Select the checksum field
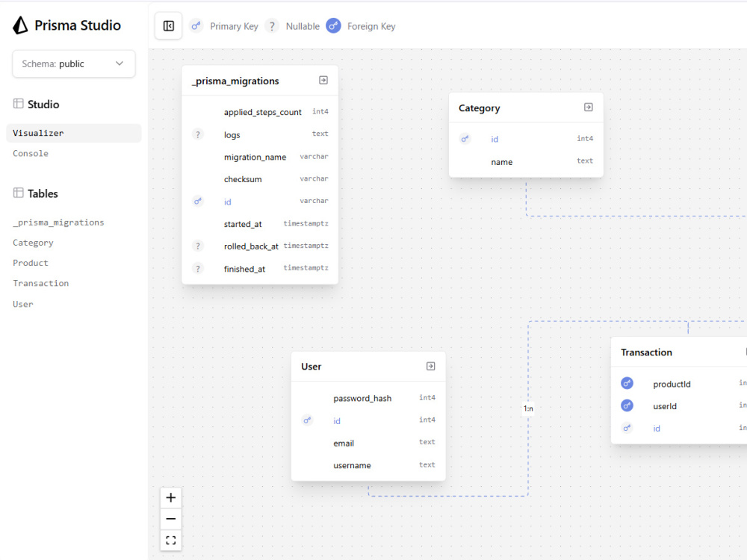Image resolution: width=747 pixels, height=560 pixels. click(243, 179)
